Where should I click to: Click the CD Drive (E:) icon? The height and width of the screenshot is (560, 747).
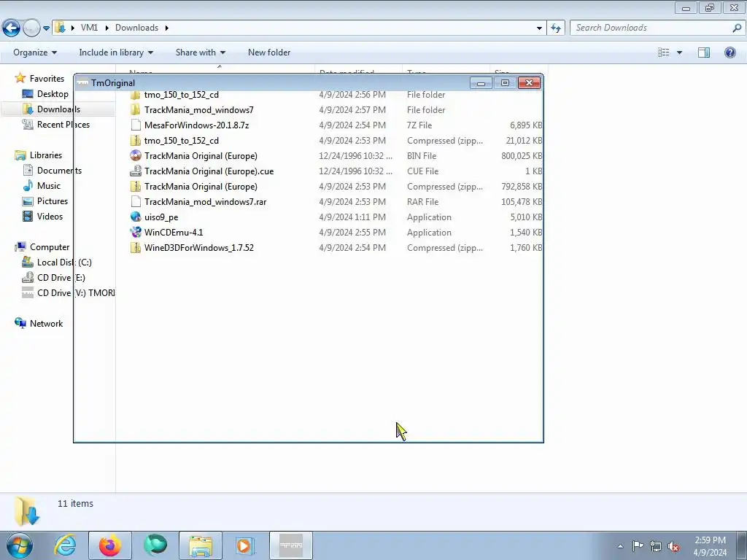28,278
